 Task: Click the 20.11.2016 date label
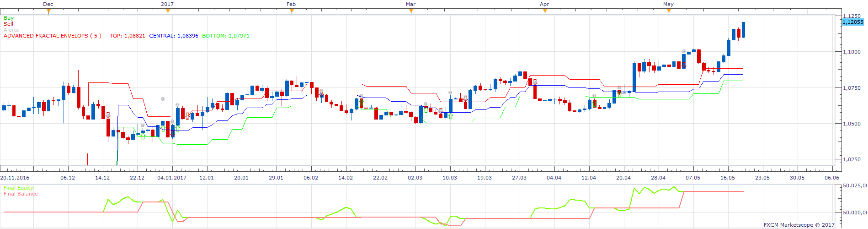(15, 178)
